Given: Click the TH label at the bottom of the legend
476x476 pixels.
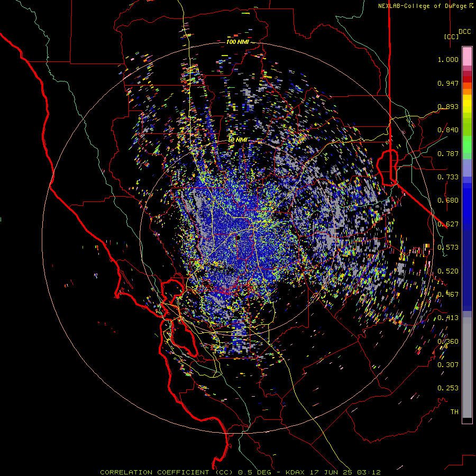Looking at the screenshot, I should pos(454,412).
